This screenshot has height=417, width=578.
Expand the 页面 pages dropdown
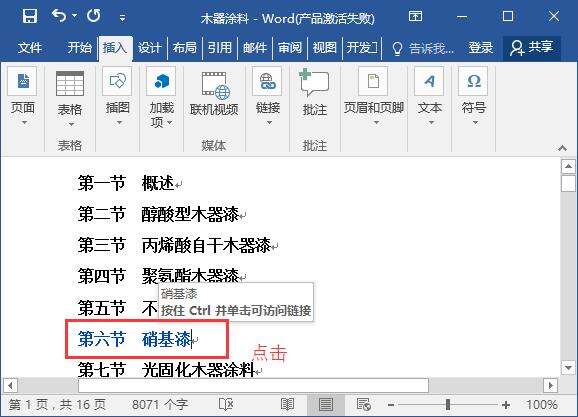pyautogui.click(x=24, y=123)
